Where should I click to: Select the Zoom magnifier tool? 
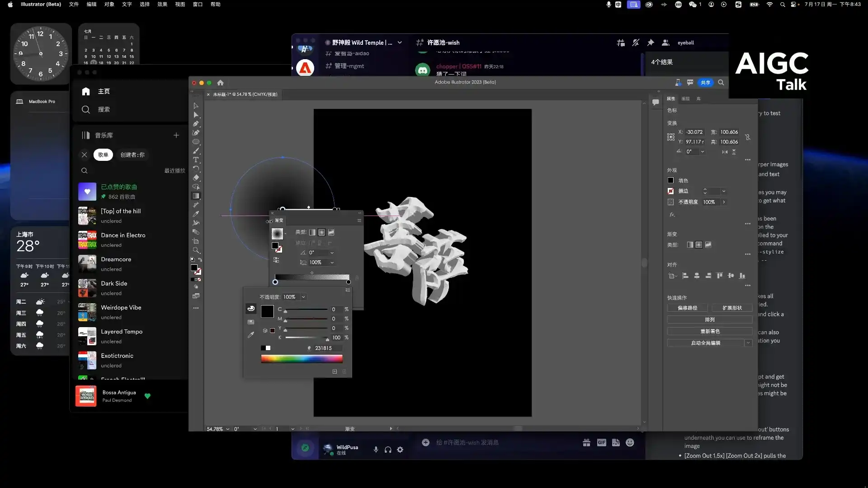pyautogui.click(x=196, y=250)
